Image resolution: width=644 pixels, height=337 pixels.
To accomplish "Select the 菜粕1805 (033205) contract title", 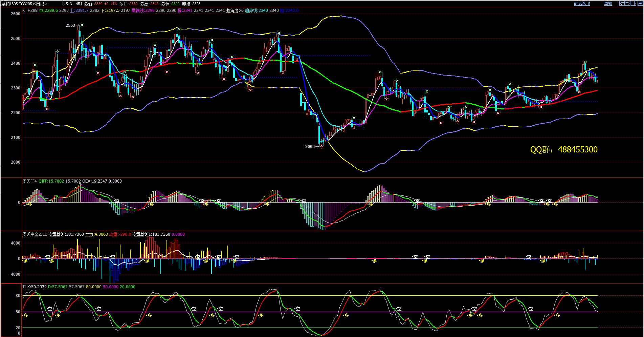I will 18,4.
